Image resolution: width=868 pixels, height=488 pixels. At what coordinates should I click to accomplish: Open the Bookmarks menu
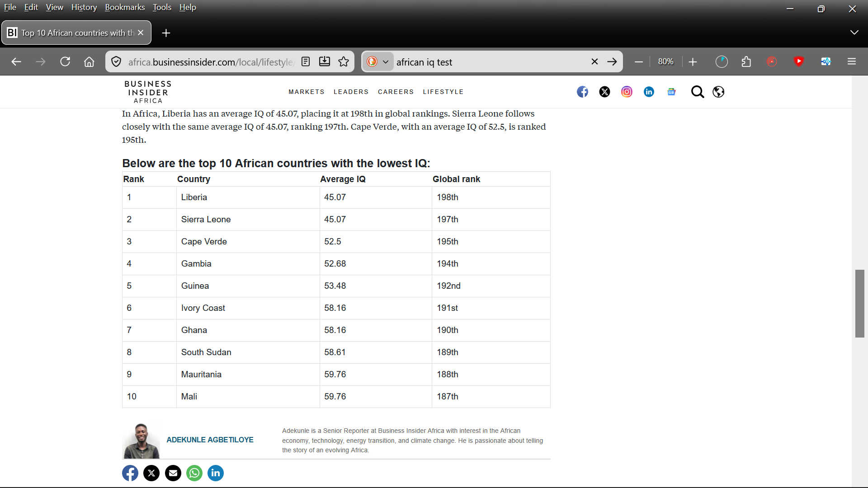(125, 7)
